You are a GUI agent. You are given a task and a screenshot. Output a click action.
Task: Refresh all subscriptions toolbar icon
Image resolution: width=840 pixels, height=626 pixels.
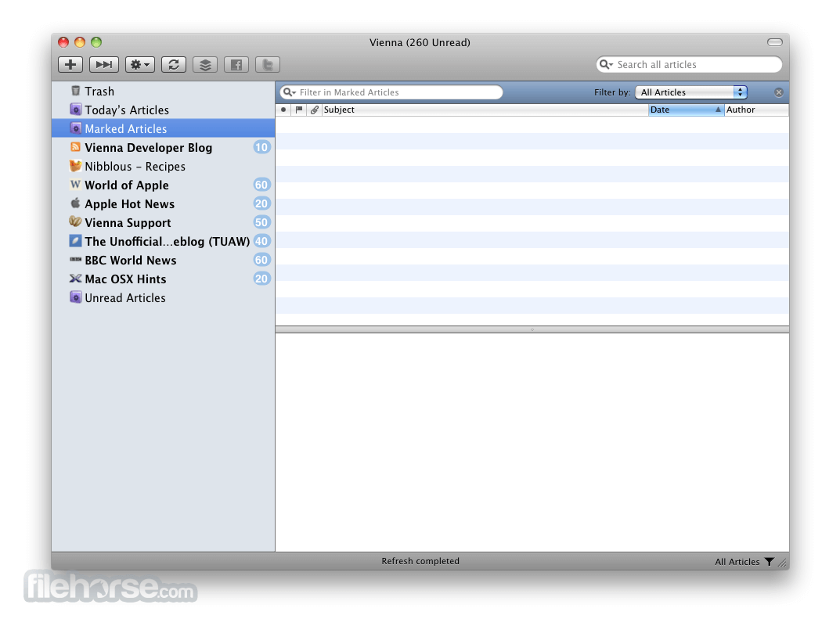(x=174, y=65)
